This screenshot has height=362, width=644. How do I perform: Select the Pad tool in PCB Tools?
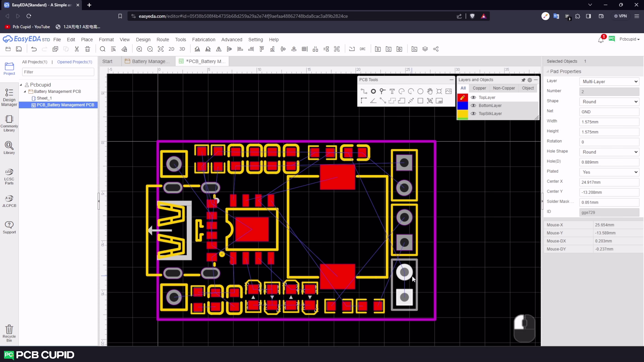pyautogui.click(x=373, y=91)
